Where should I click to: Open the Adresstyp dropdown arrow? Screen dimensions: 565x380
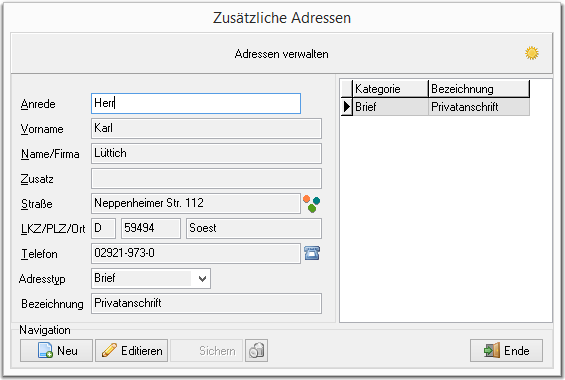pyautogui.click(x=202, y=278)
